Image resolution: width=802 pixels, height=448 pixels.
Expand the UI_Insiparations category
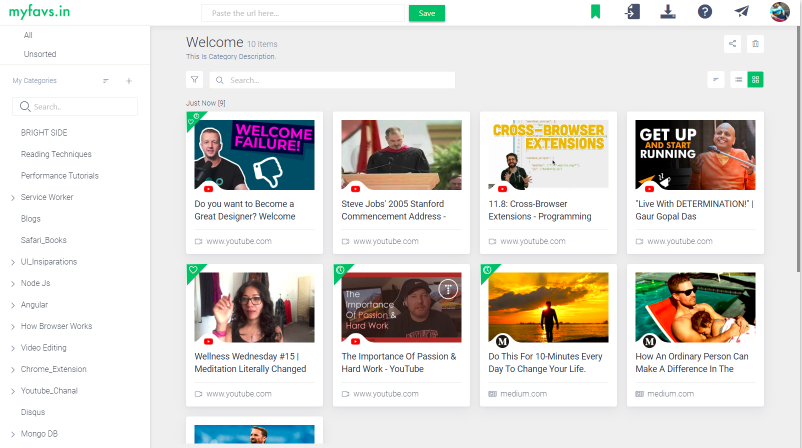13,262
